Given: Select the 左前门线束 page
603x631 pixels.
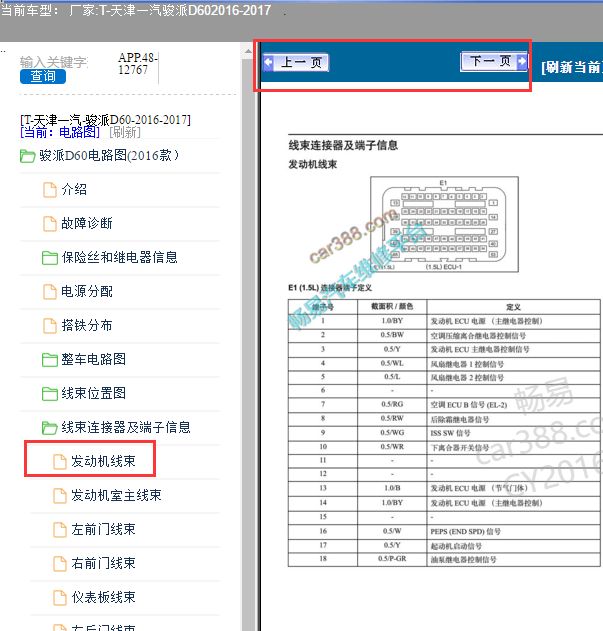Looking at the screenshot, I should pyautogui.click(x=103, y=529).
